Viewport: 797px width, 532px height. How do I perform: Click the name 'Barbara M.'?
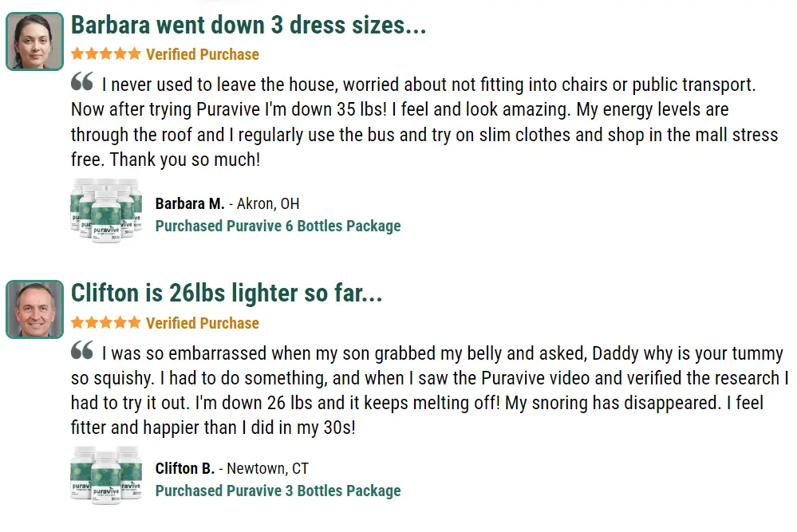click(190, 203)
